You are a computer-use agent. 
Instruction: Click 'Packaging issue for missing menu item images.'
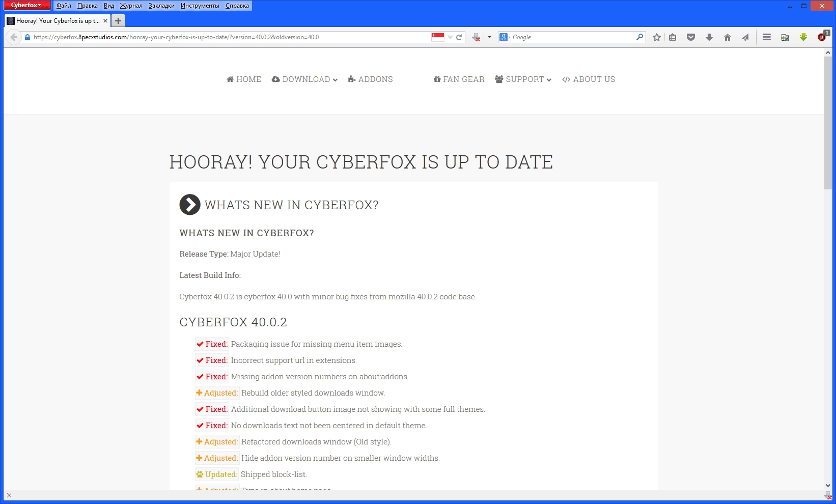[317, 344]
